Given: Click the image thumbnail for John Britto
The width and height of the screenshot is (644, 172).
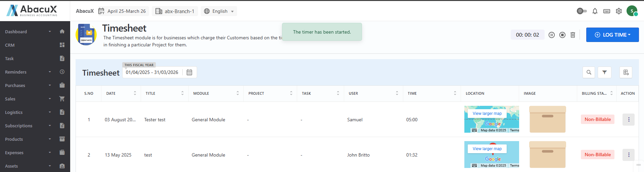Looking at the screenshot, I should point(548,155).
